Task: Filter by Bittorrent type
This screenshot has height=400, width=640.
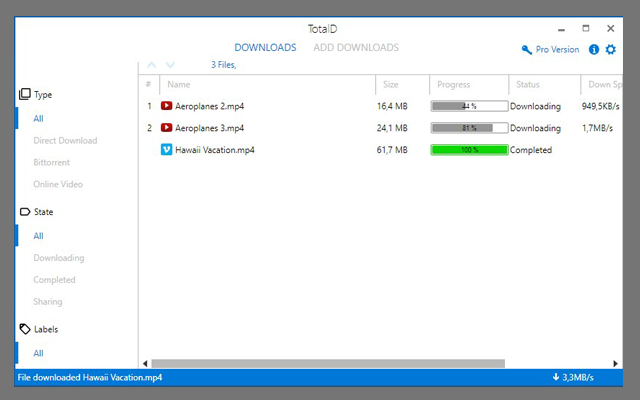Action: tap(53, 162)
